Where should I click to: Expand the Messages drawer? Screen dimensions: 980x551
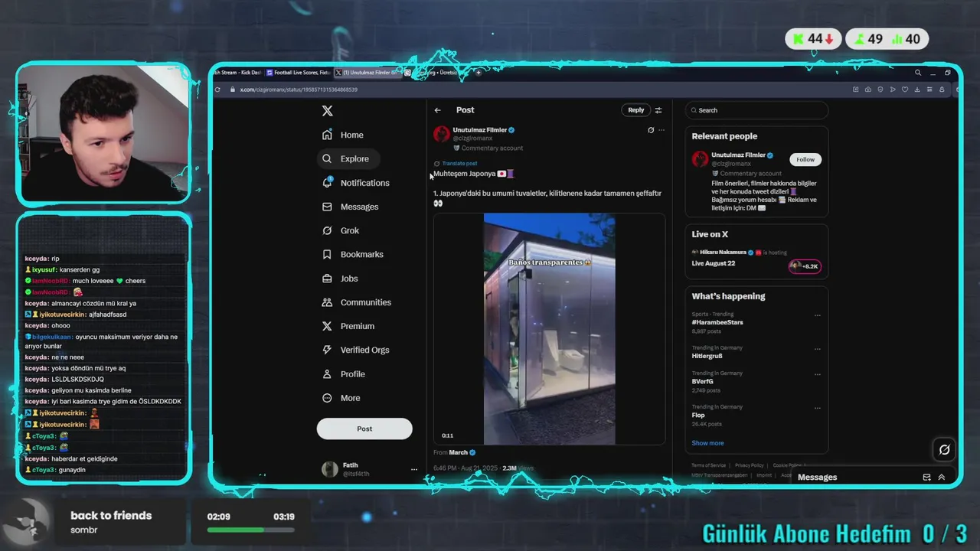coord(942,477)
